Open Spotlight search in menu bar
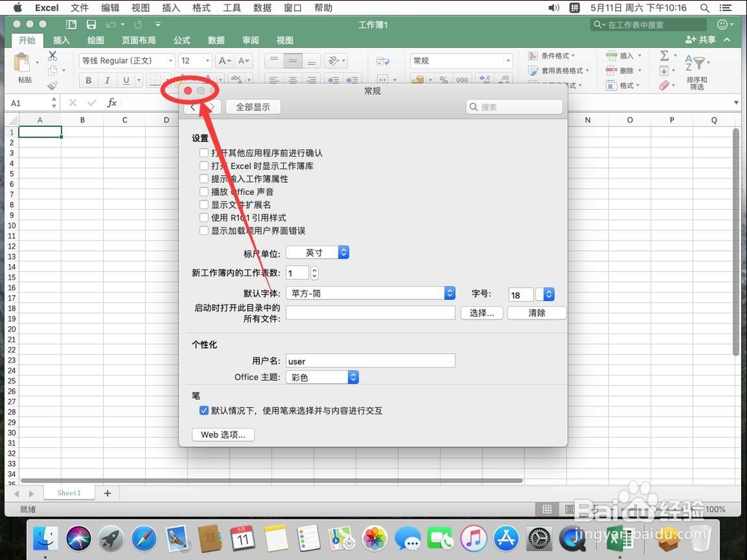 704,7
